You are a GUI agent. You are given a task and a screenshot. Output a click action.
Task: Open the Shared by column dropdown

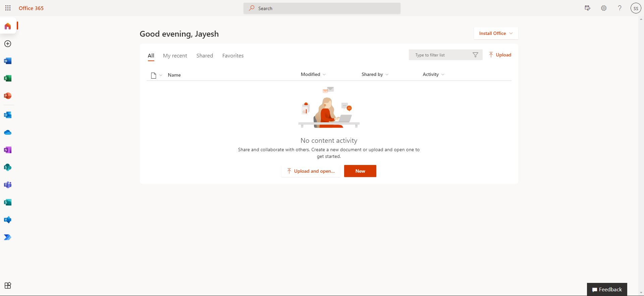pyautogui.click(x=375, y=74)
